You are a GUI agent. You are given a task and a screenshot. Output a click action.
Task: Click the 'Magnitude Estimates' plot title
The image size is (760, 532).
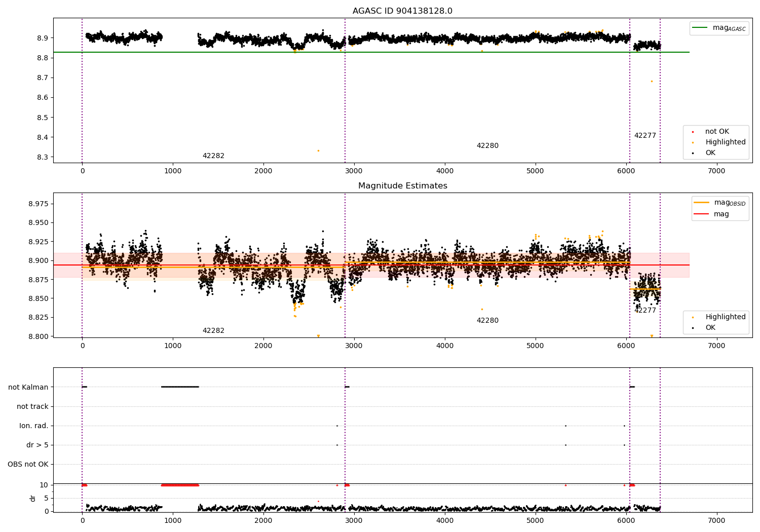(402, 186)
